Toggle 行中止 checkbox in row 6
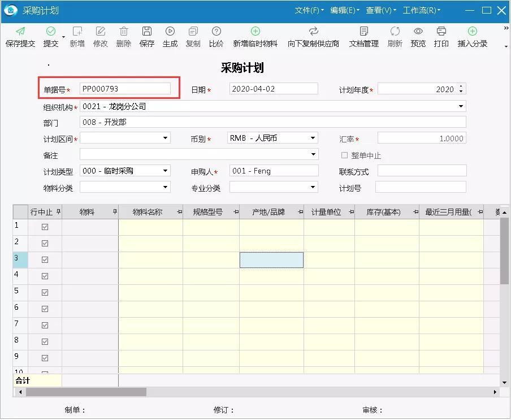 45,309
